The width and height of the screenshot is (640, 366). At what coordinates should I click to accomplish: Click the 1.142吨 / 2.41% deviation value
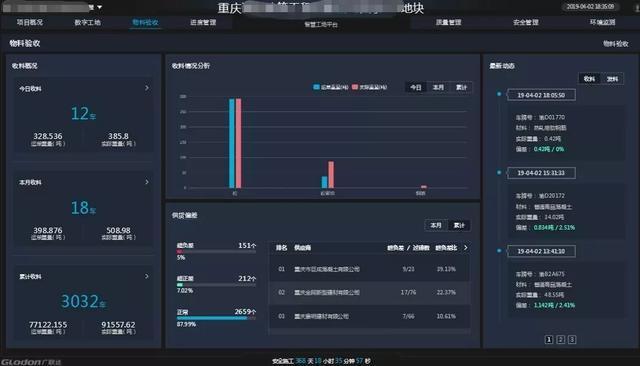[x=554, y=305]
